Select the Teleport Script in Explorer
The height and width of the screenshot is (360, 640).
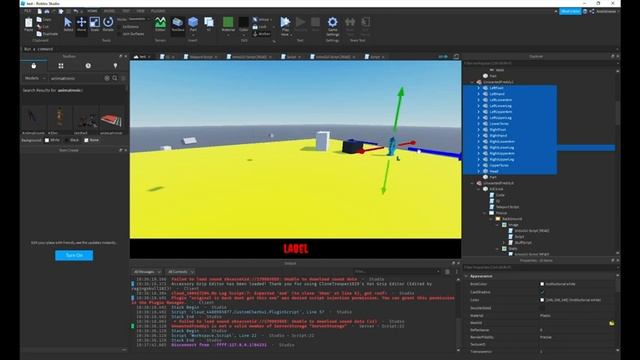507,207
